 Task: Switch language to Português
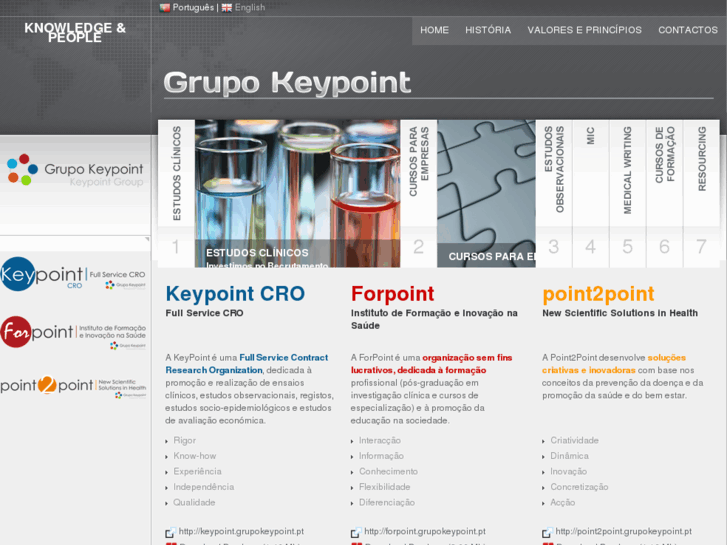click(193, 7)
